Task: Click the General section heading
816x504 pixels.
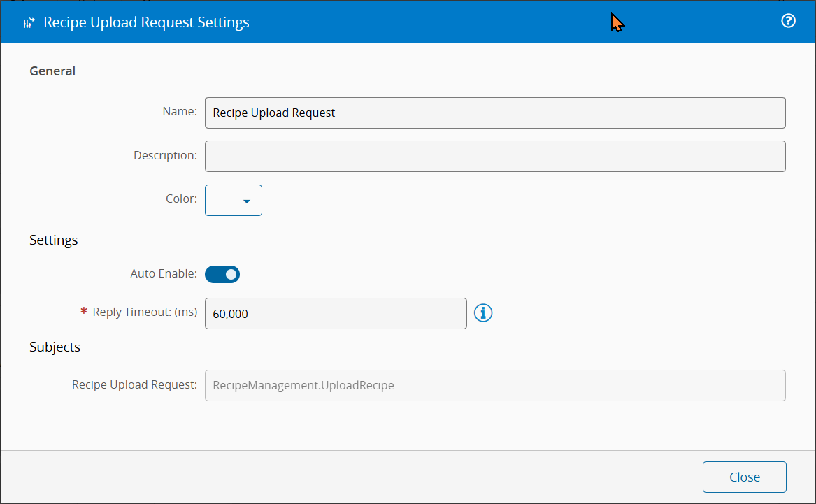Action: point(52,71)
